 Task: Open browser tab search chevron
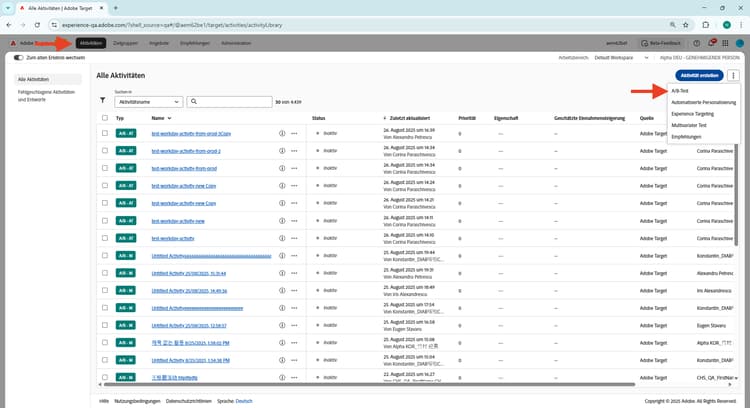point(8,8)
